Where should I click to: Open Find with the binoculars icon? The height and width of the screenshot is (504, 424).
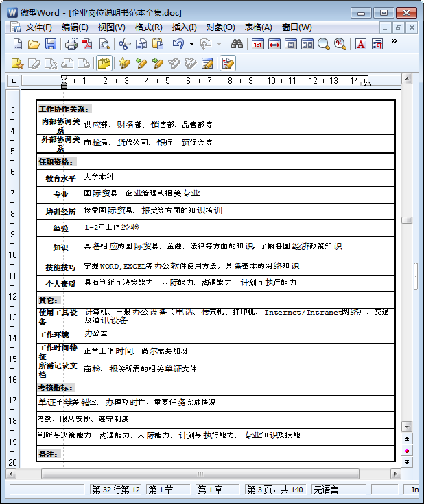pos(237,44)
